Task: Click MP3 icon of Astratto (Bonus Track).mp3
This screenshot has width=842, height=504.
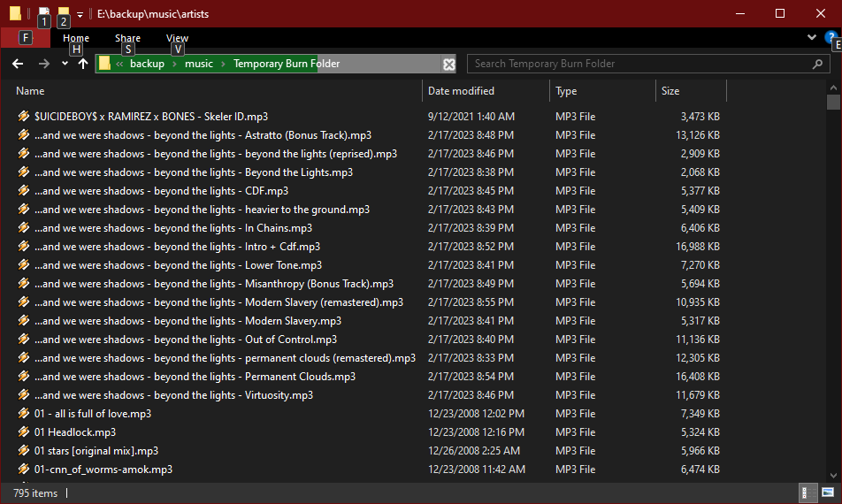Action: click(x=23, y=134)
